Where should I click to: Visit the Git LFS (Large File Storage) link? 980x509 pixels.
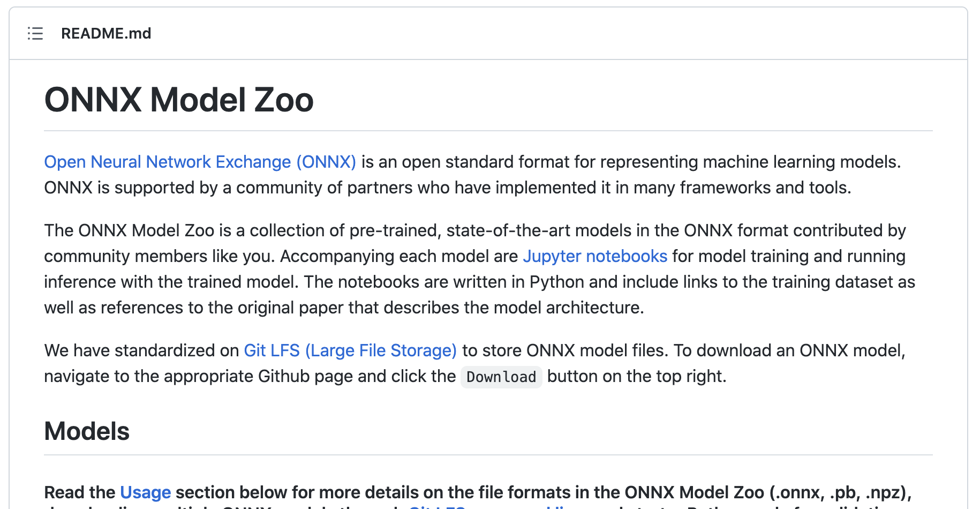(350, 350)
